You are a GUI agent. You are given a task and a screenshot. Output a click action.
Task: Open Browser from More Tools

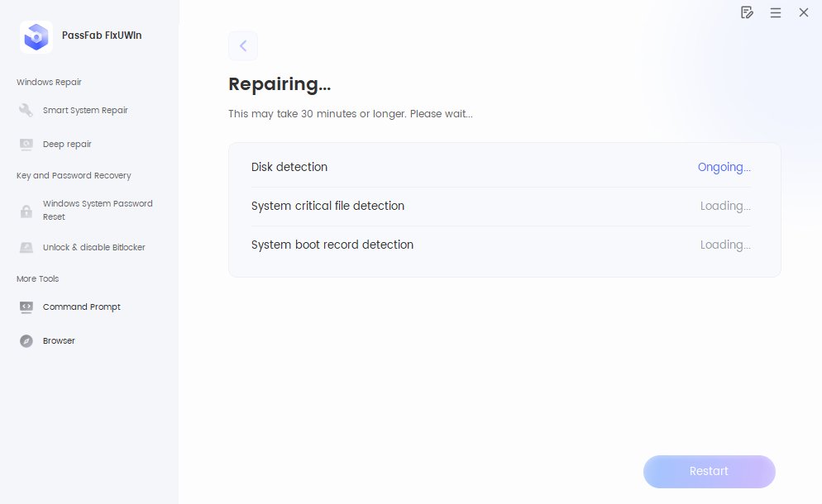tap(59, 341)
